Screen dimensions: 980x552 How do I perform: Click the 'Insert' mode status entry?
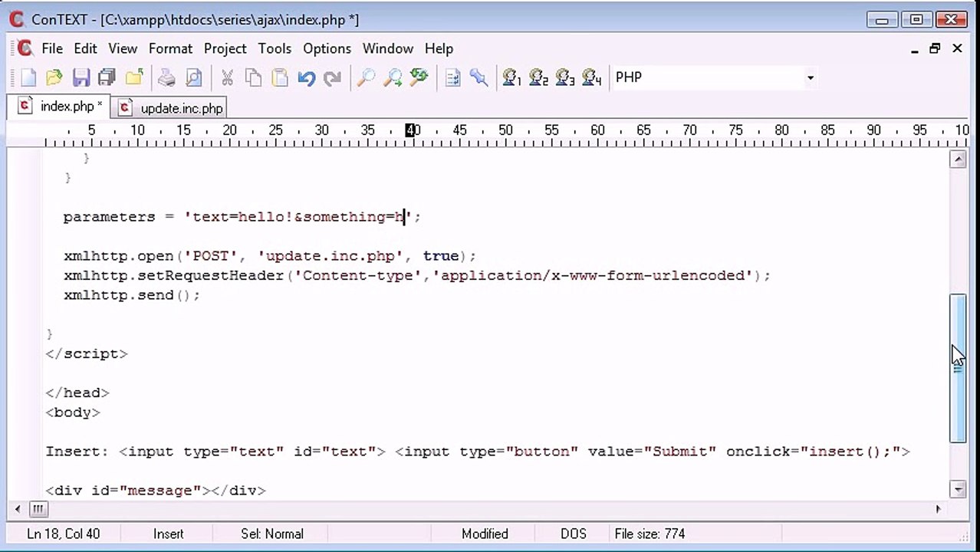coord(168,534)
